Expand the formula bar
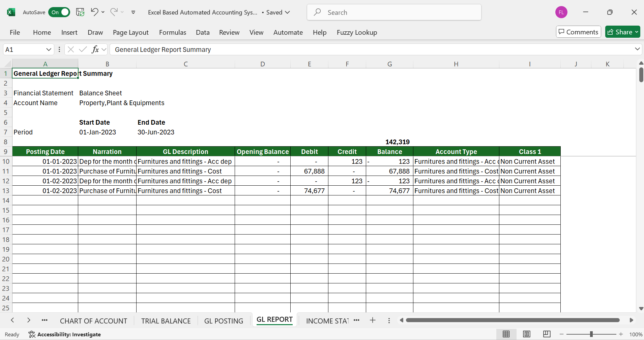644x340 pixels. click(x=637, y=49)
